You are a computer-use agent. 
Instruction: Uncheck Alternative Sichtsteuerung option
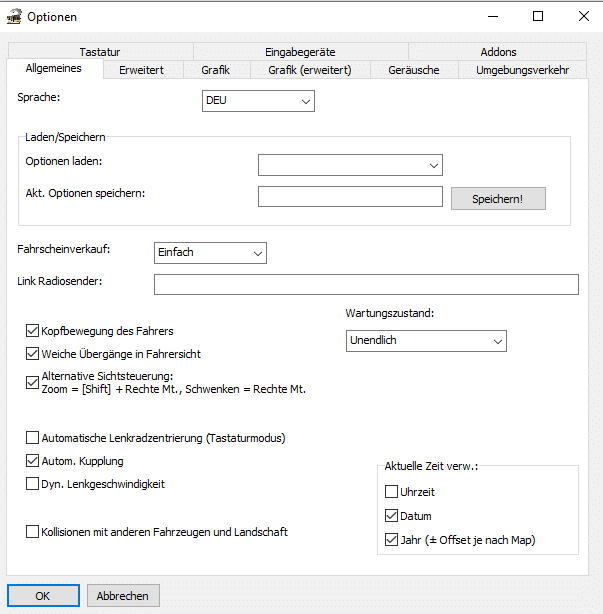click(x=33, y=381)
